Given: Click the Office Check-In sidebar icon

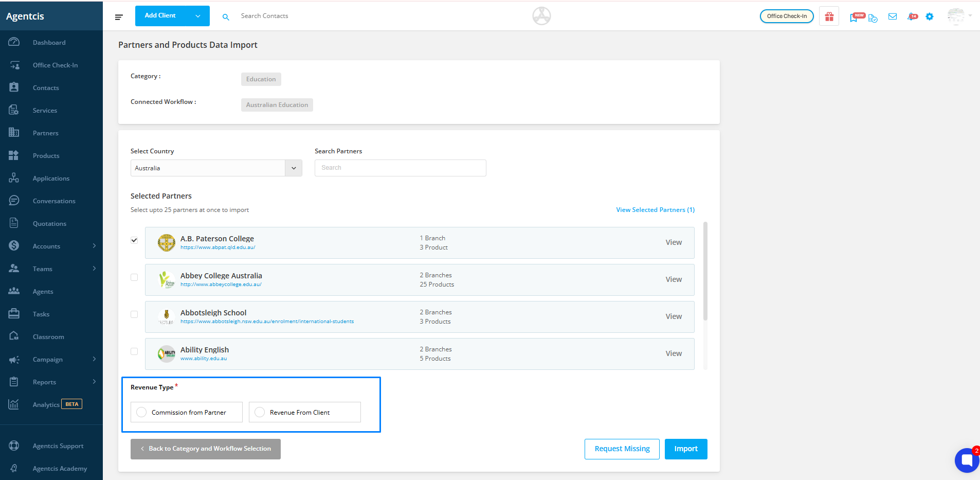Looking at the screenshot, I should pyautogui.click(x=14, y=65).
